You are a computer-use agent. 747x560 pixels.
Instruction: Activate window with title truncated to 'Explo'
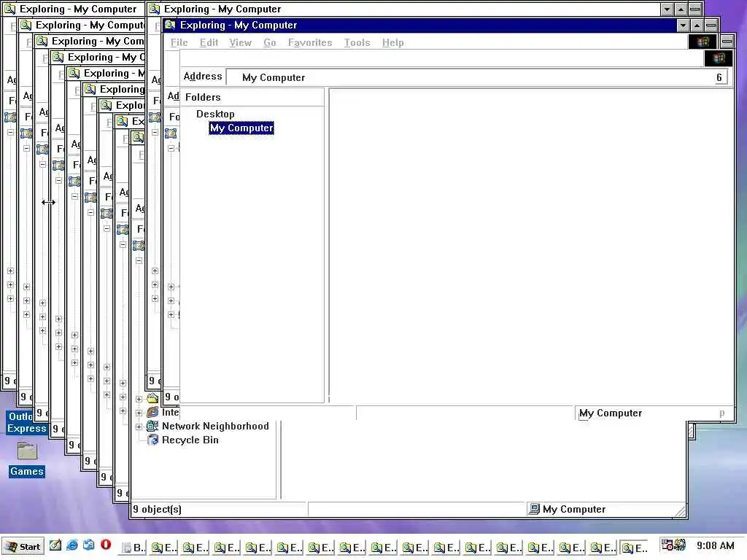point(122,105)
